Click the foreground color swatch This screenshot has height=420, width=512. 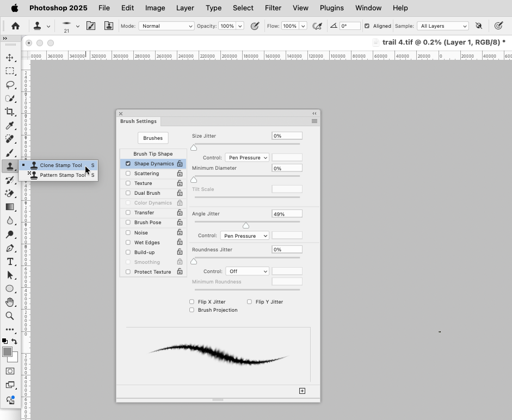7,352
